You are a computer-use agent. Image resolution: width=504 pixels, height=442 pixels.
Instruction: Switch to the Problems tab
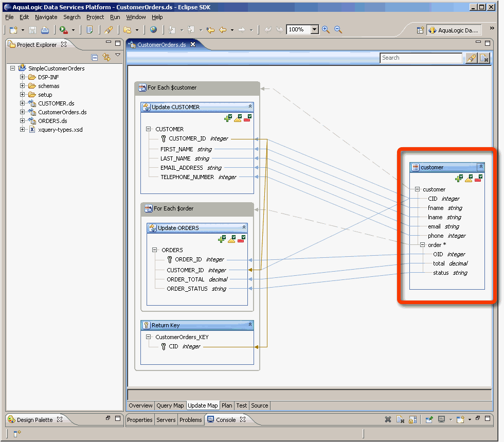coord(191,420)
